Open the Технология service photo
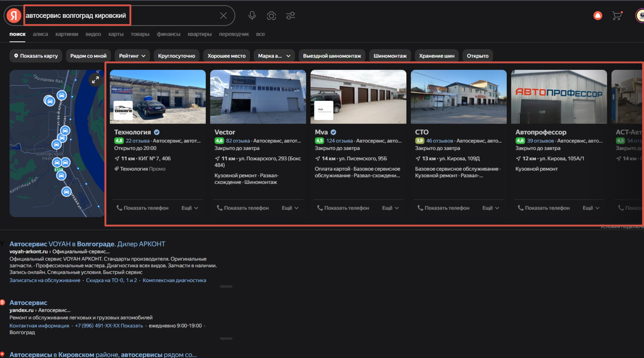This screenshot has width=644, height=358. point(157,97)
